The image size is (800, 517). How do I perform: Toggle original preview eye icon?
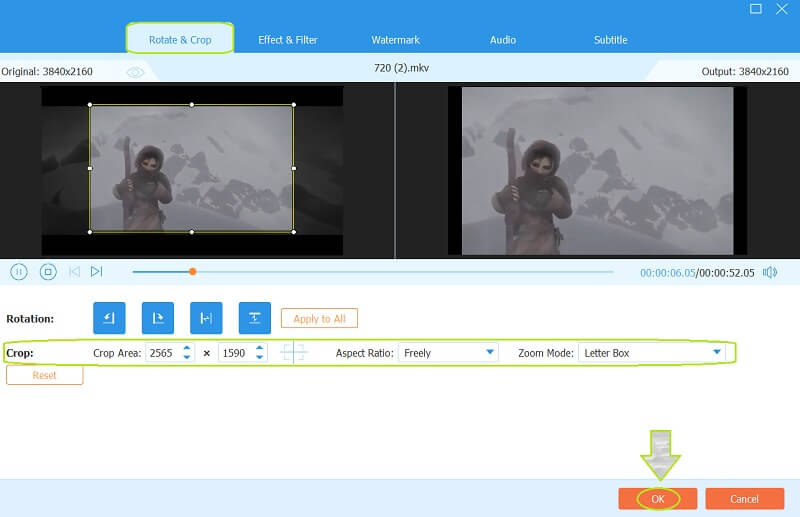pyautogui.click(x=135, y=72)
